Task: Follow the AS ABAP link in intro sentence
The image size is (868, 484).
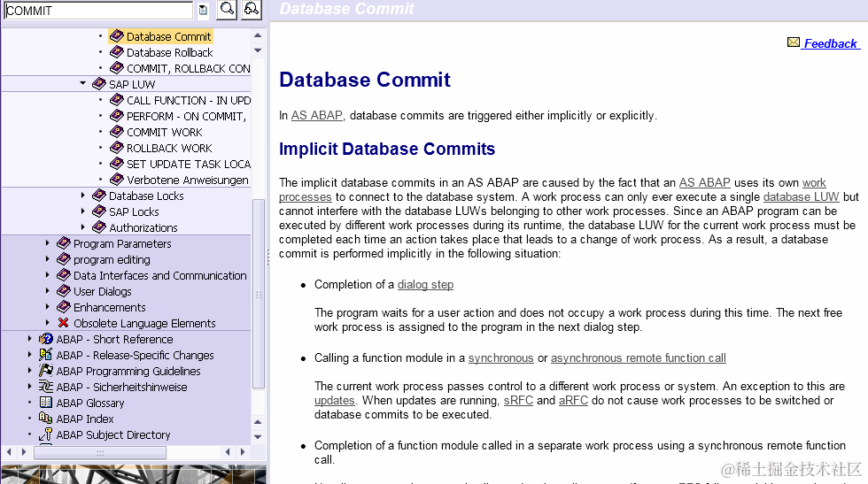Action: click(x=317, y=116)
